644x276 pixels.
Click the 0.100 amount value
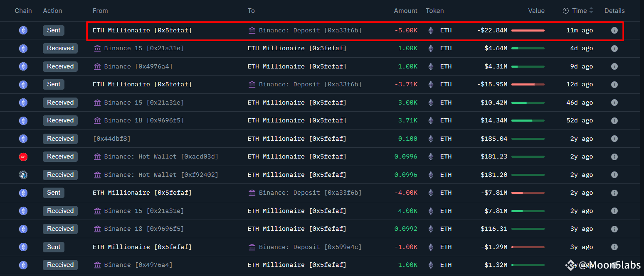[408, 139]
